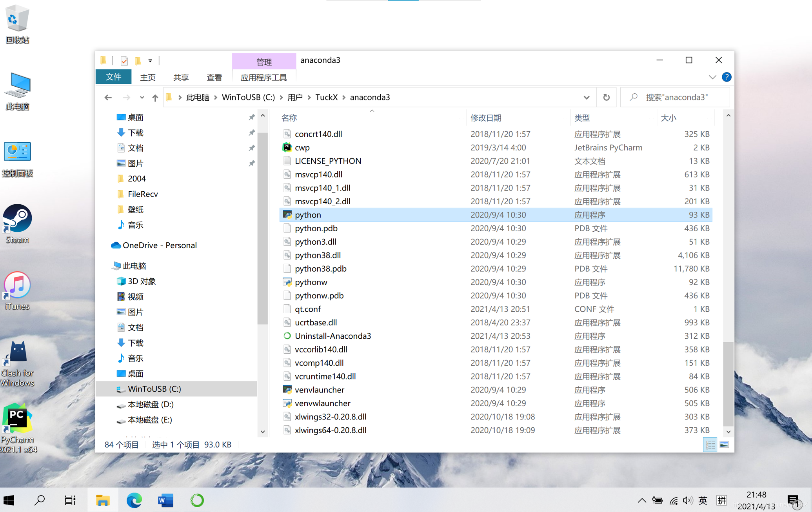Screen dimensions: 812x512
Task: Click TuckX in the address breadcrumb
Action: click(x=326, y=97)
